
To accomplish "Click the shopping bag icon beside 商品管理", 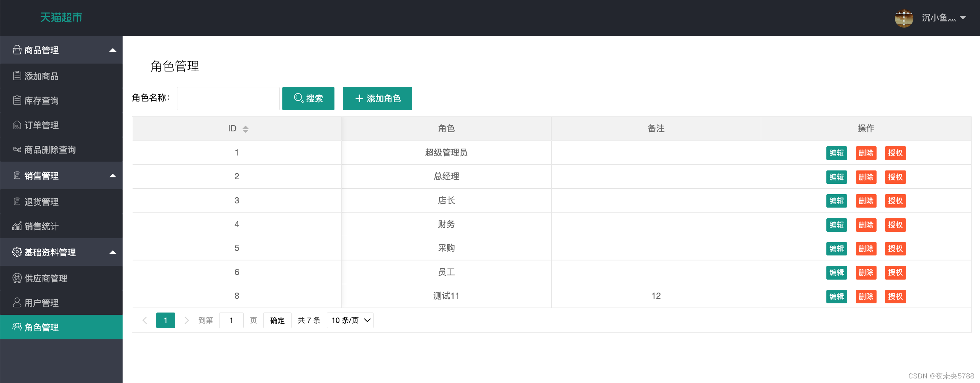I will pyautogui.click(x=16, y=50).
